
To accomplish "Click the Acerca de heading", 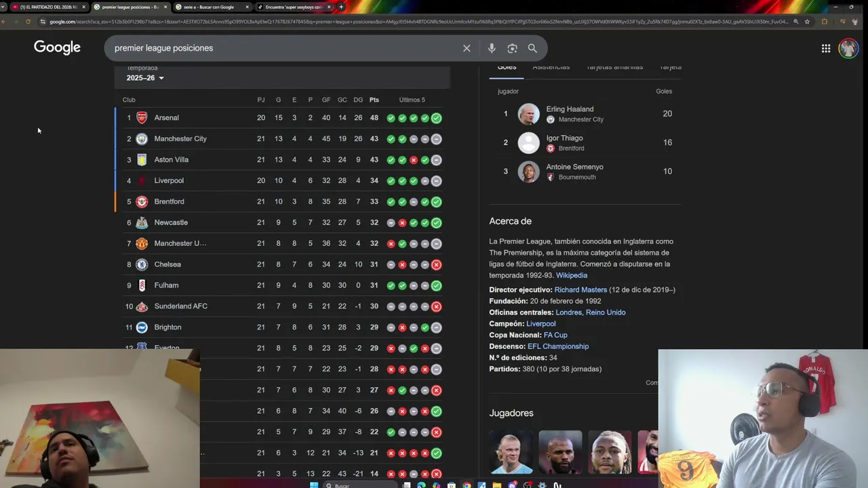I will [x=510, y=221].
